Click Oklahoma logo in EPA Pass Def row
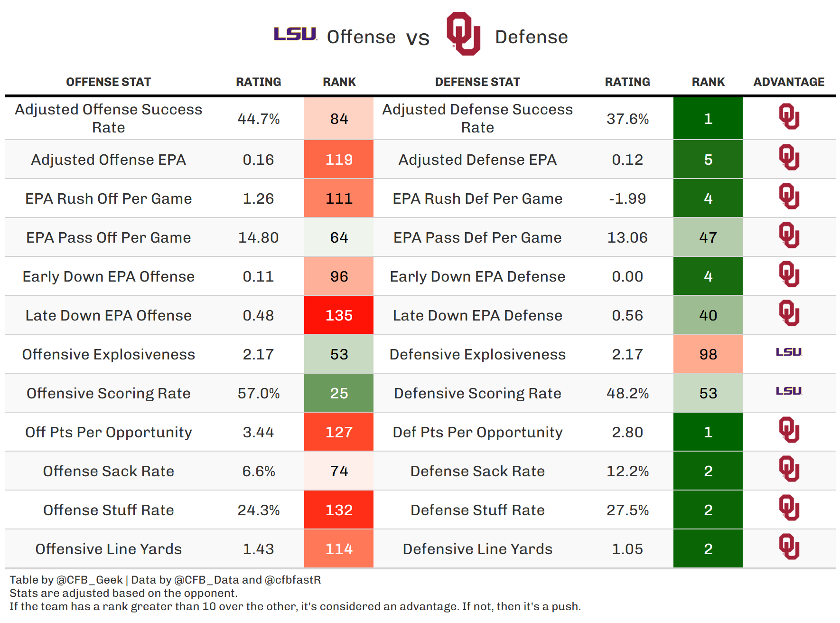The image size is (840, 623). tap(789, 236)
